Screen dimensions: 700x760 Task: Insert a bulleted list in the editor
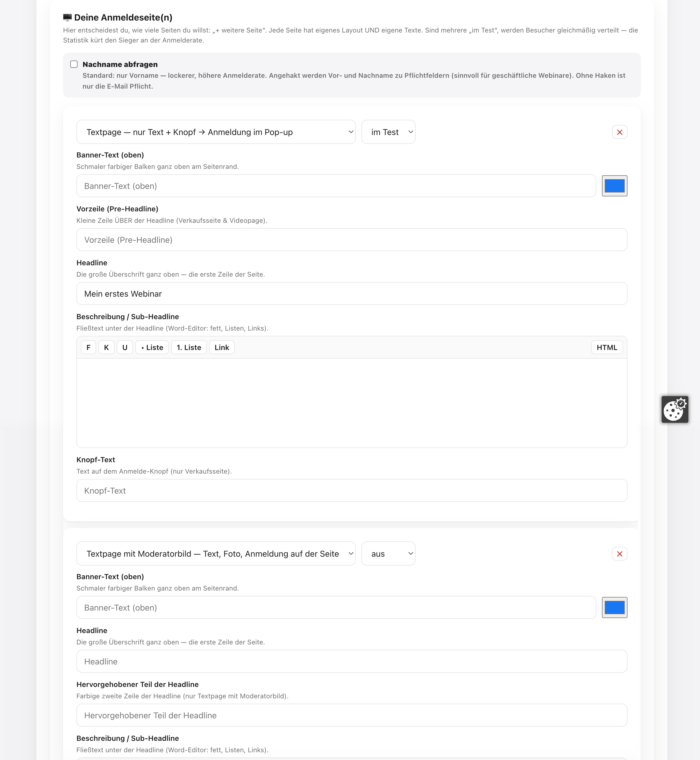(x=152, y=347)
